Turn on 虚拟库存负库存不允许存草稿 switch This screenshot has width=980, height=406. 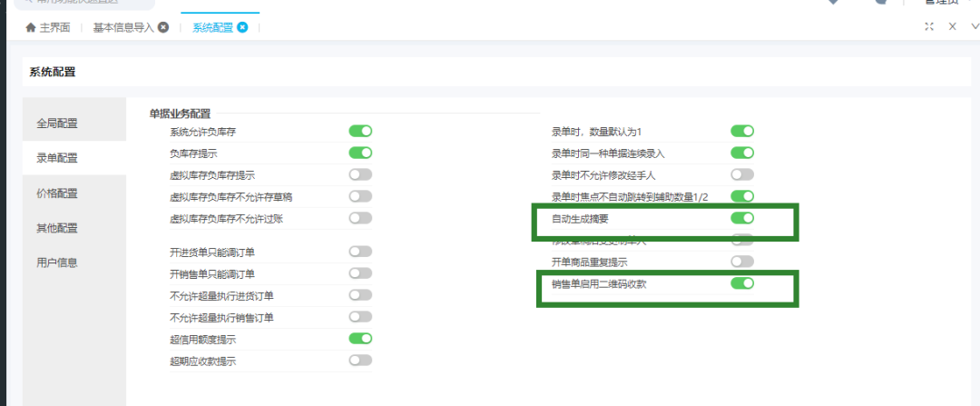(360, 196)
